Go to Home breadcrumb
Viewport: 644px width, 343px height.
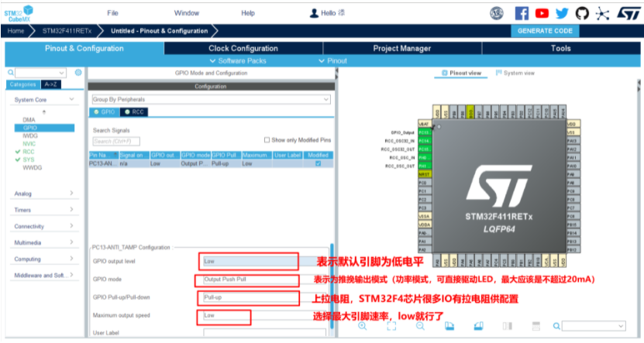(x=15, y=31)
